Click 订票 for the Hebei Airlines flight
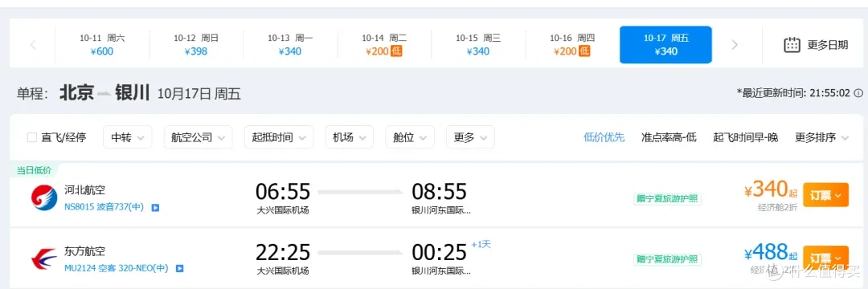 click(825, 195)
